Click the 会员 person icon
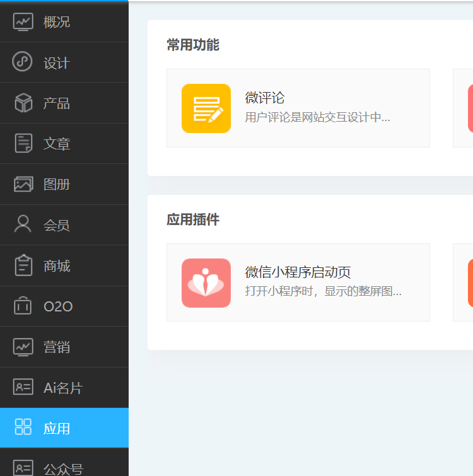Screen dimensions: 473x476 point(23,224)
